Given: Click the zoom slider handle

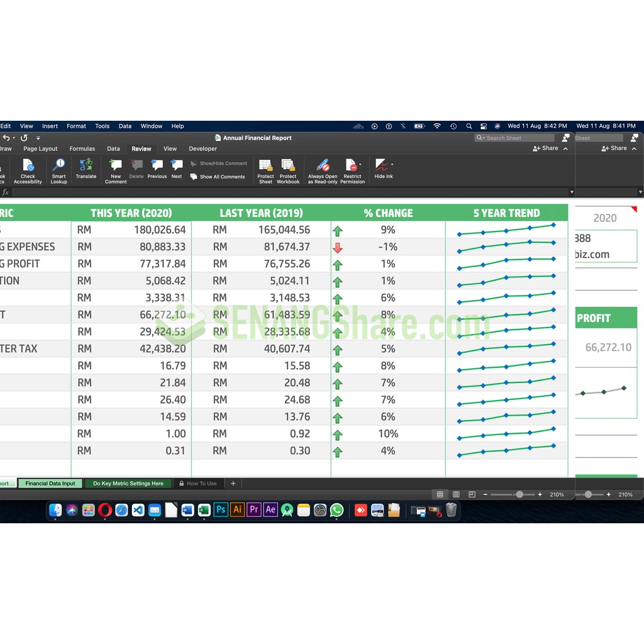Looking at the screenshot, I should point(519,494).
